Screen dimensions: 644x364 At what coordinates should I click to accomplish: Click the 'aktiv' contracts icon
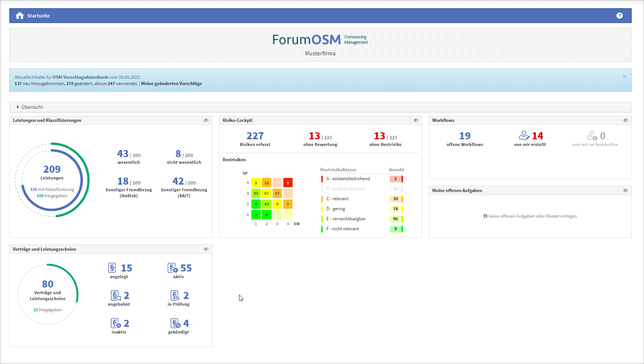click(173, 268)
